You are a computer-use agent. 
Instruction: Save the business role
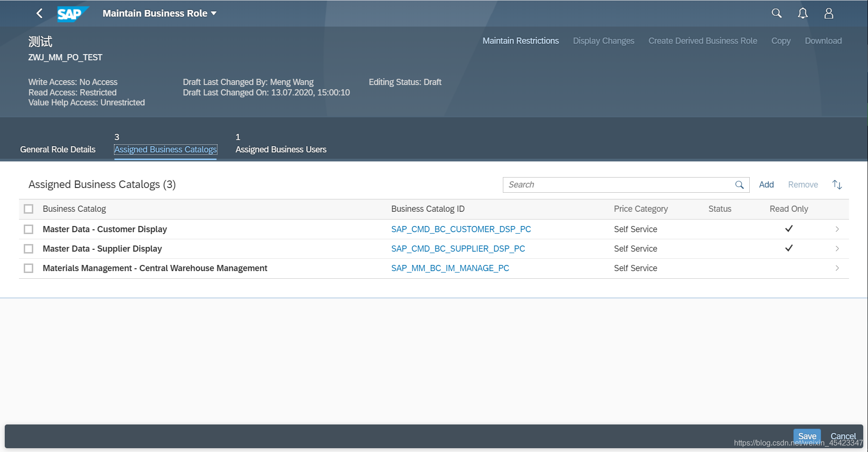click(x=807, y=436)
